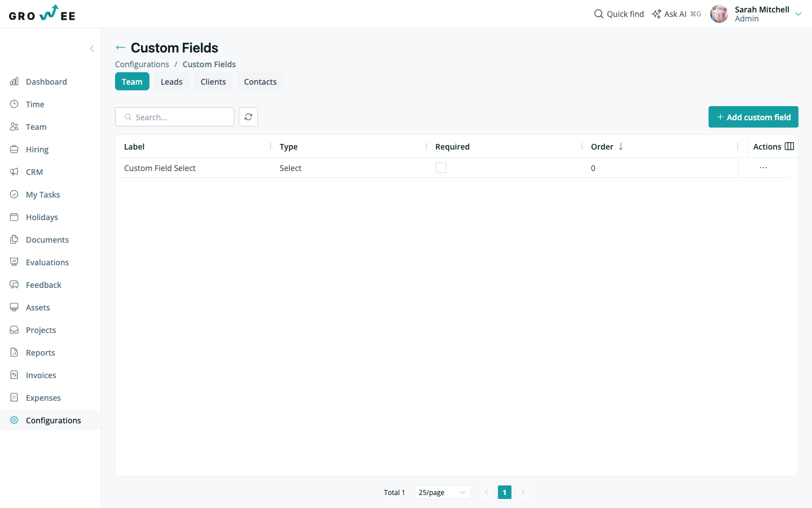812x508 pixels.
Task: Open the 25/page size dropdown
Action: tap(443, 492)
